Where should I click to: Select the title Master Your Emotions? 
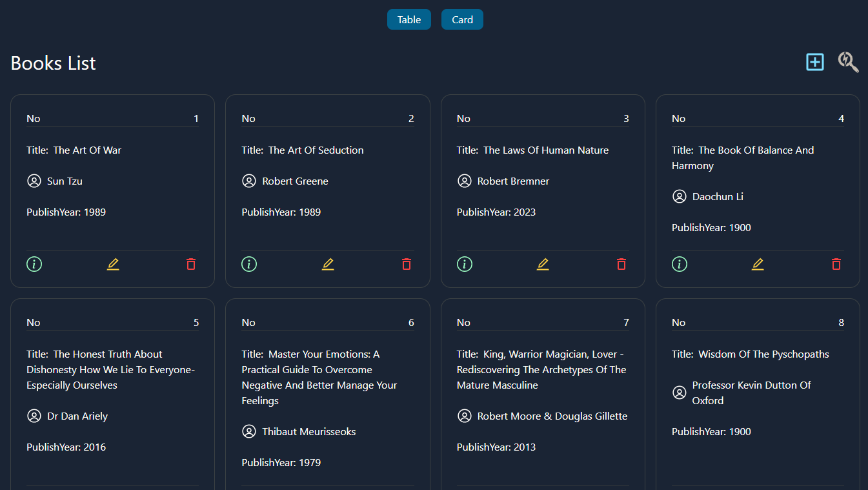319,377
